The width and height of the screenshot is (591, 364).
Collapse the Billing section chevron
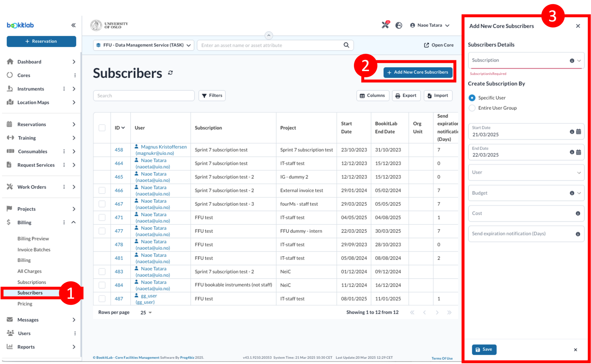pos(74,222)
